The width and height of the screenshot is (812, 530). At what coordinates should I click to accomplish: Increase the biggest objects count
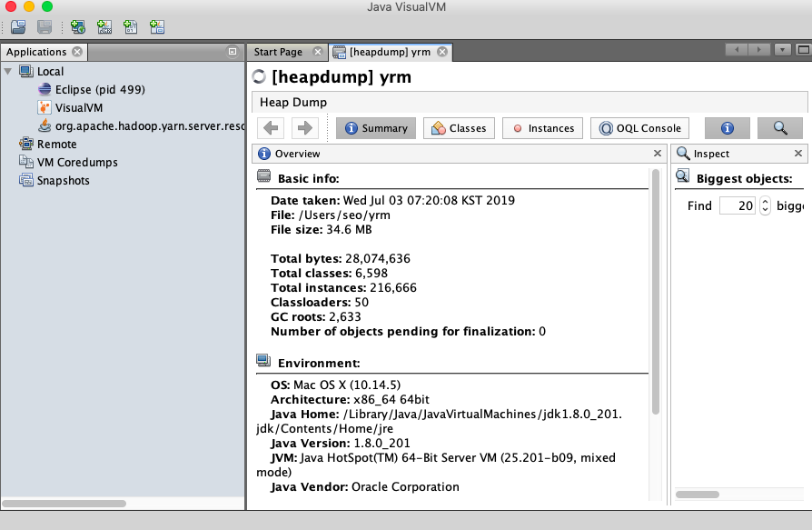click(x=765, y=202)
